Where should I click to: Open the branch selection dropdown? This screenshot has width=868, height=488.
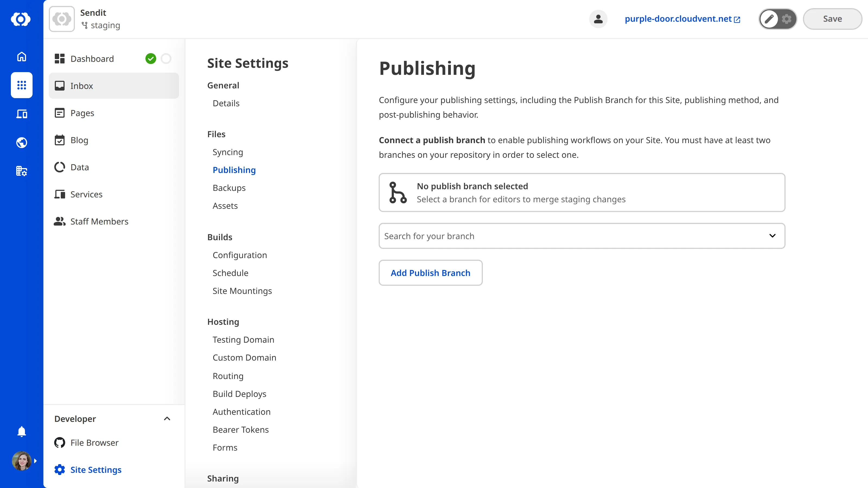click(773, 236)
